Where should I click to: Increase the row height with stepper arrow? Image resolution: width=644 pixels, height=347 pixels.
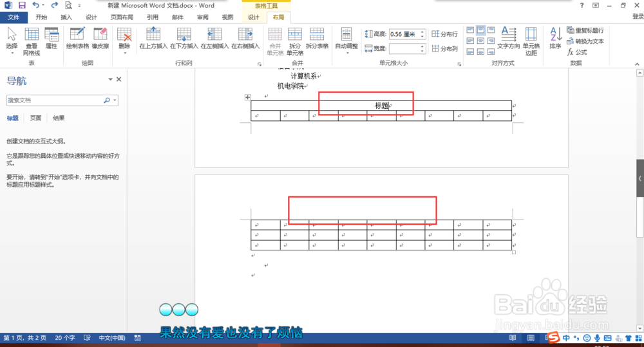click(422, 32)
